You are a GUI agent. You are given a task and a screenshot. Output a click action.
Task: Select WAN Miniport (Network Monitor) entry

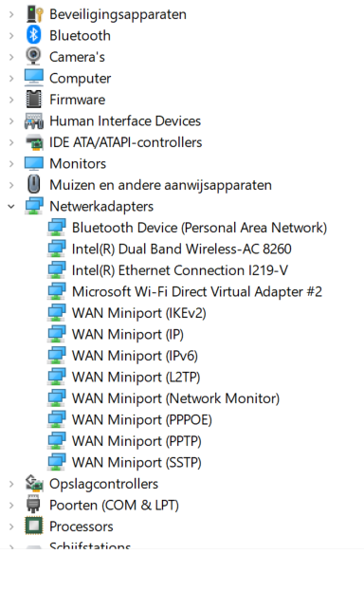click(176, 398)
